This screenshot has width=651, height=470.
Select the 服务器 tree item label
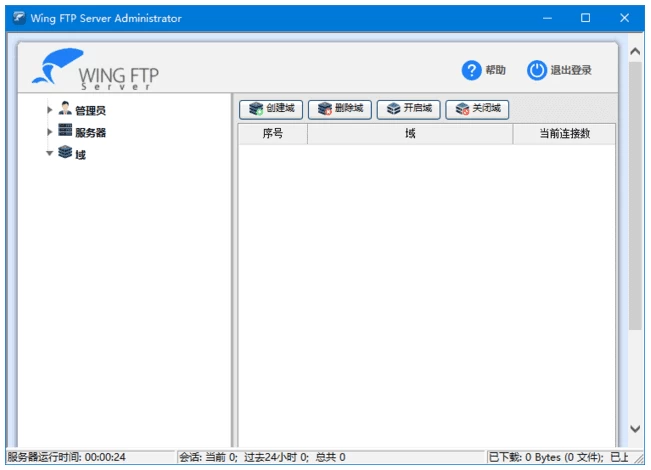pos(91,132)
